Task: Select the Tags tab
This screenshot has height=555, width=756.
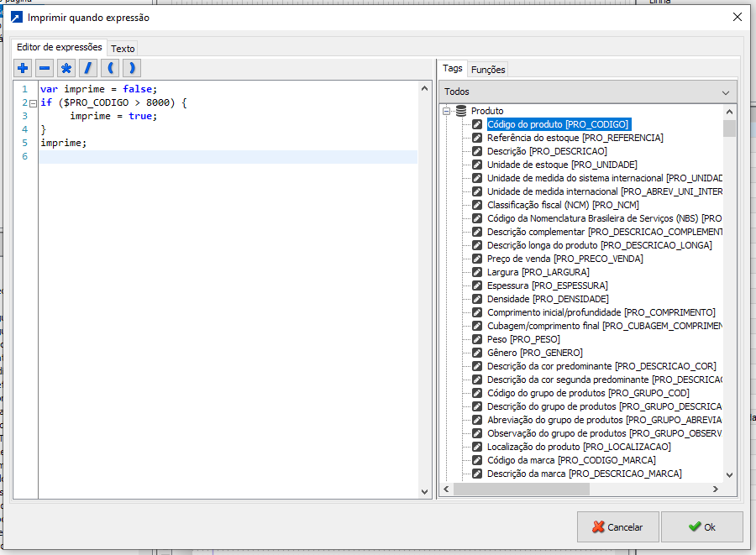Action: coord(452,69)
